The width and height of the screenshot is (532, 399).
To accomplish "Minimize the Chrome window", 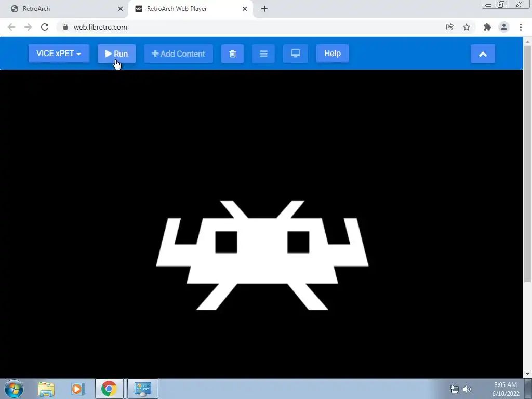I will (x=488, y=5).
